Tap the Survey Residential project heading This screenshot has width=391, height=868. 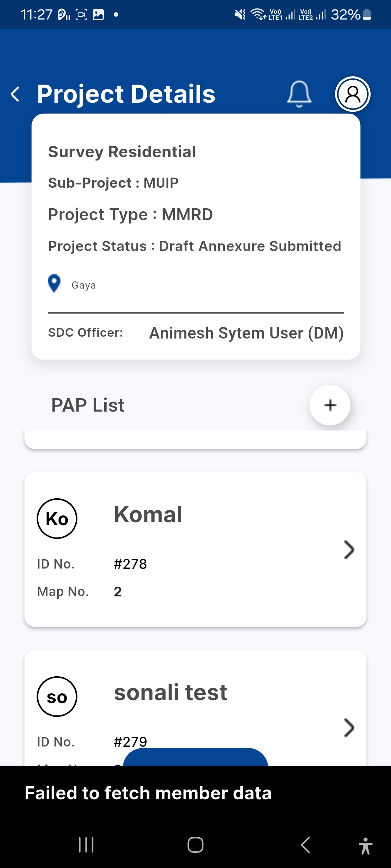(122, 152)
